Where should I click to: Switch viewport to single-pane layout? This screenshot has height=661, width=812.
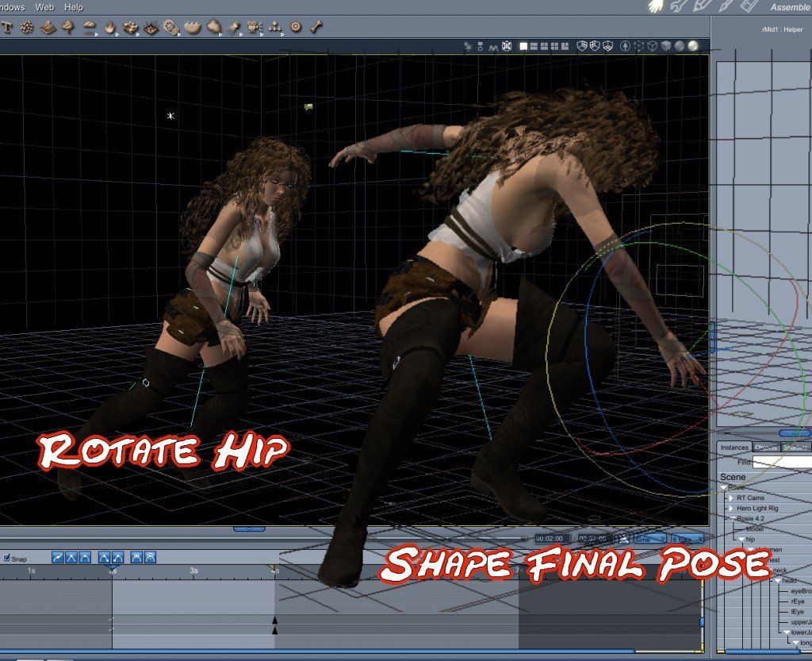(x=523, y=47)
